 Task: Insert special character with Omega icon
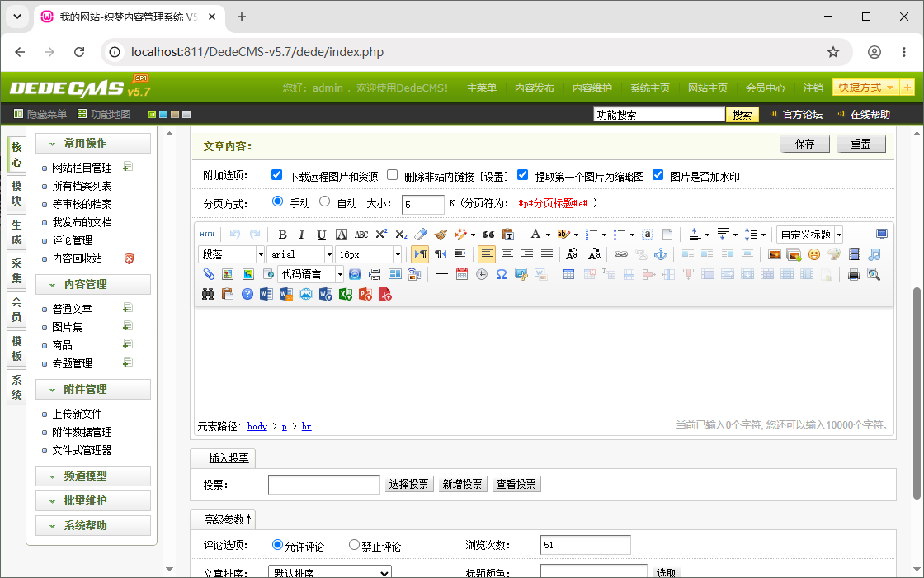502,274
